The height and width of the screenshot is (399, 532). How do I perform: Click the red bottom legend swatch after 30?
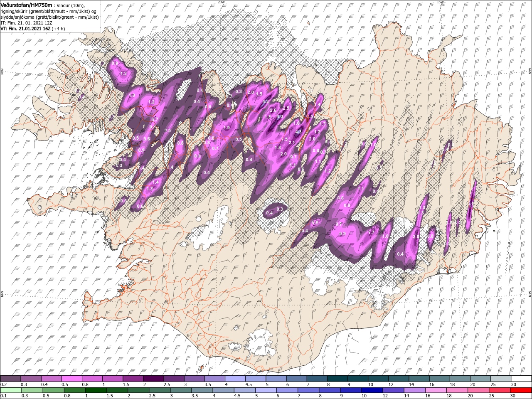click(x=521, y=390)
